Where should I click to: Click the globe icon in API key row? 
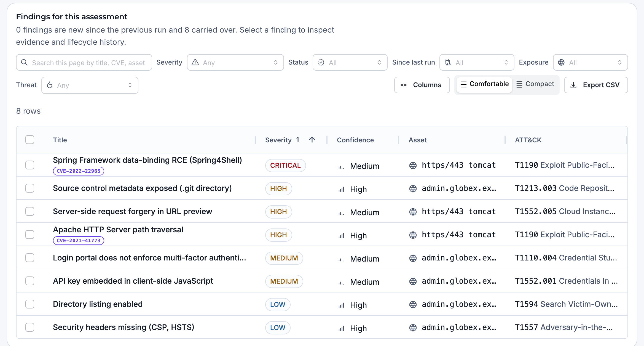pos(413,281)
